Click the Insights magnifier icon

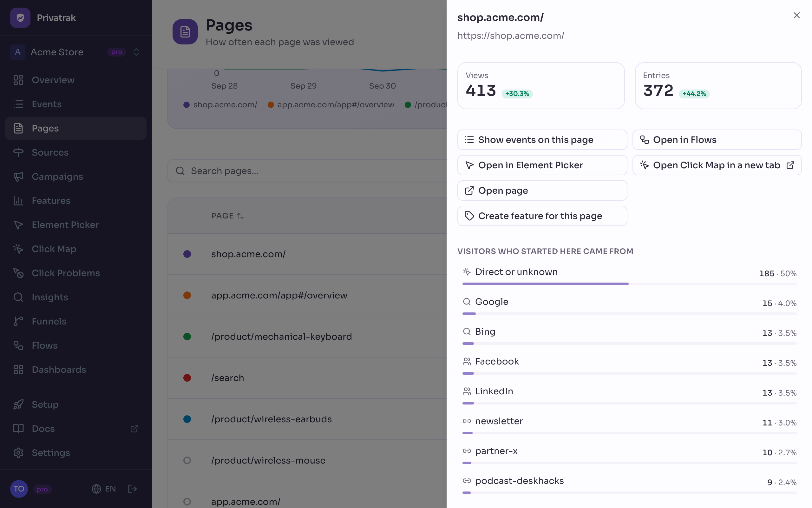18,297
